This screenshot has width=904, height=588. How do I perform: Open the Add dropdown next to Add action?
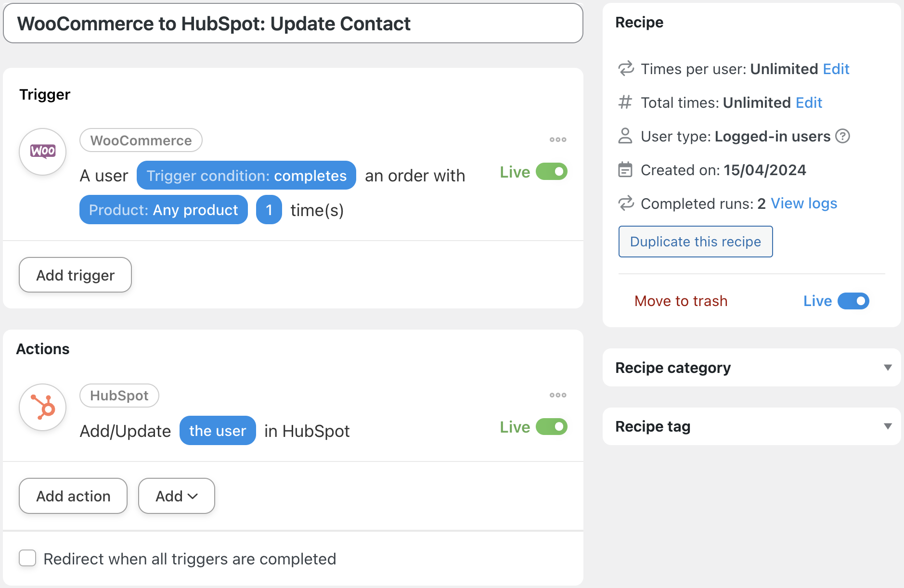tap(176, 496)
